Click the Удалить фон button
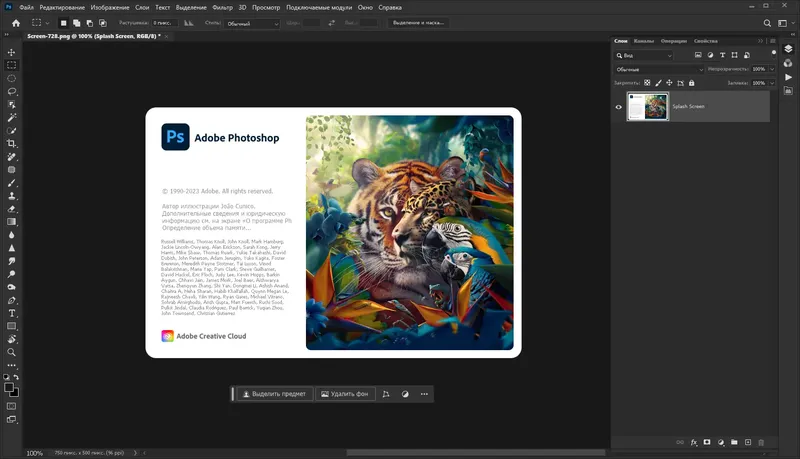800x459 pixels. coord(344,394)
